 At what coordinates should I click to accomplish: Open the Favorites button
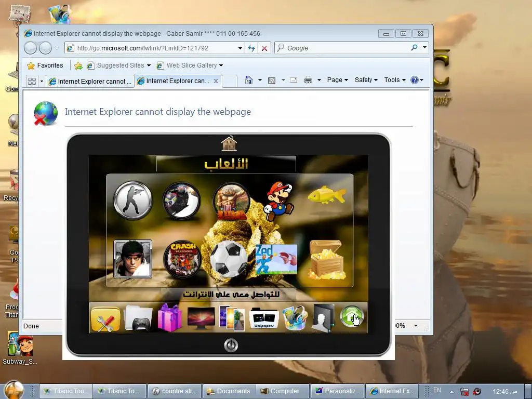coord(45,65)
